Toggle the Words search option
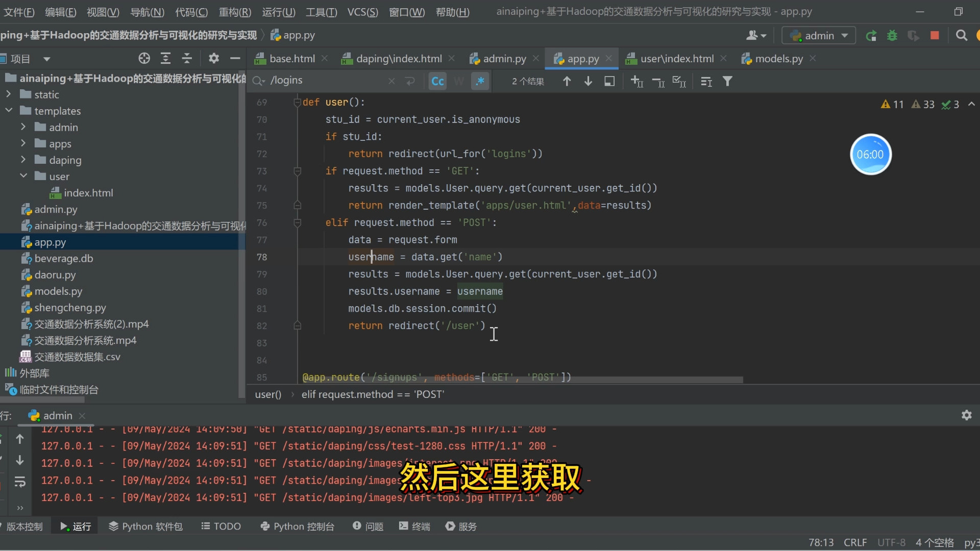The width and height of the screenshot is (980, 551). (459, 81)
